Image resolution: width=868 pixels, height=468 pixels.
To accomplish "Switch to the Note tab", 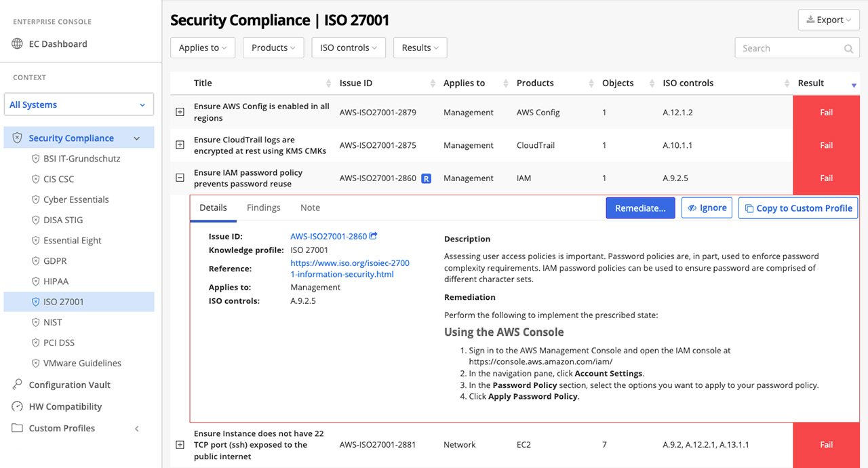I will [x=310, y=208].
